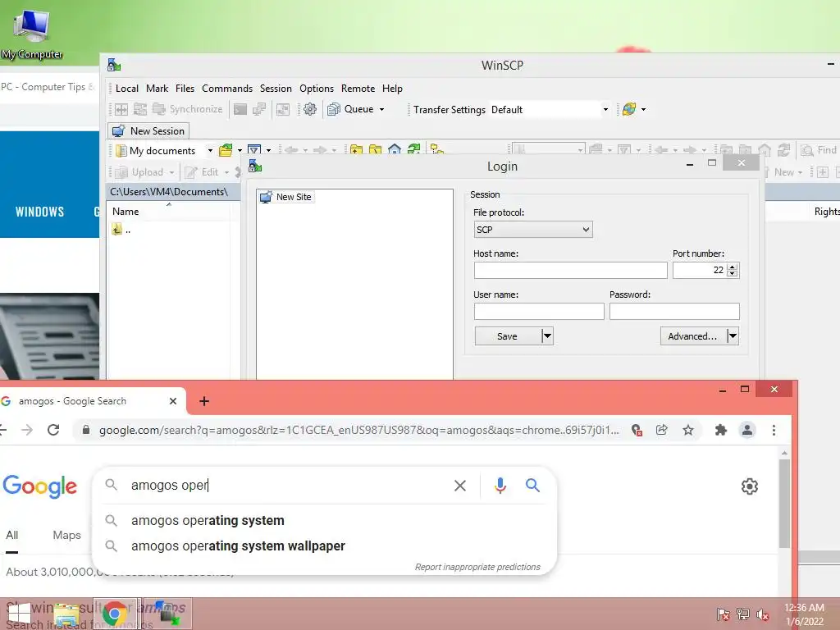Click the Host name input field
The image size is (840, 630).
(571, 271)
